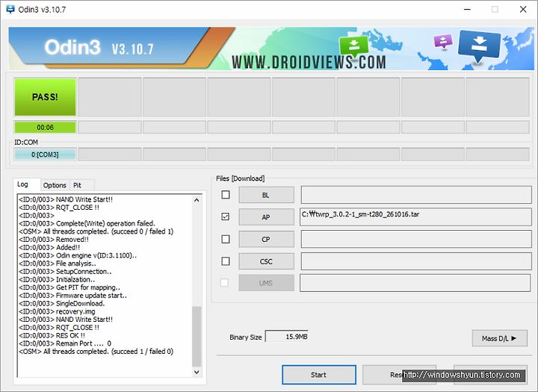Image resolution: width=538 pixels, height=392 pixels.
Task: Open the Pit tab
Action: point(77,185)
